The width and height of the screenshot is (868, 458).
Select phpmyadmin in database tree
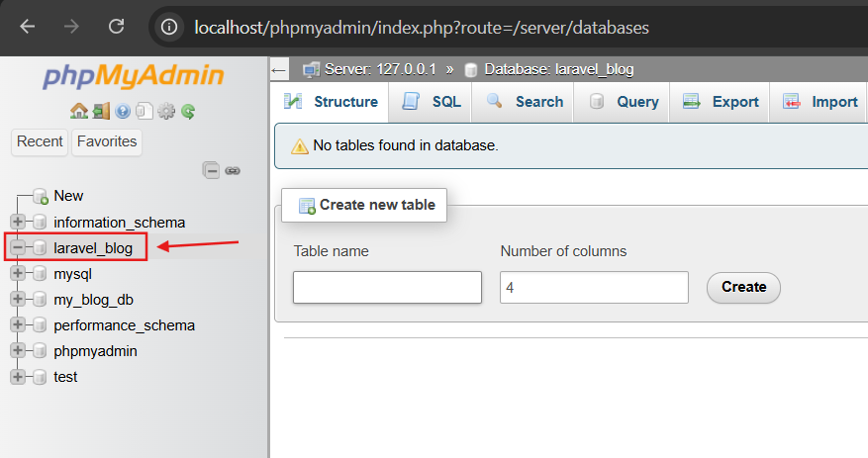pos(95,351)
